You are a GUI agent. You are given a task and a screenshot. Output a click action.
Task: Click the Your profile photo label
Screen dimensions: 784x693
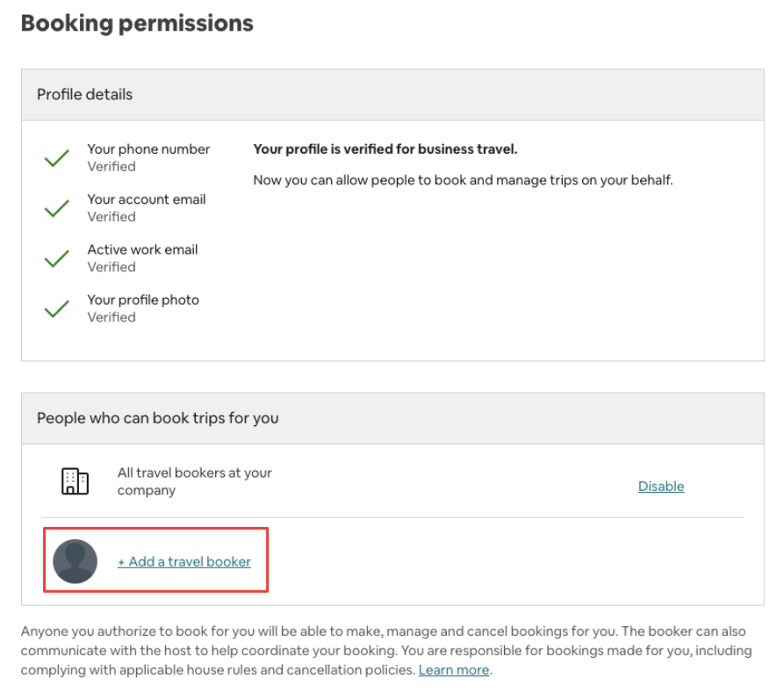pyautogui.click(x=143, y=300)
